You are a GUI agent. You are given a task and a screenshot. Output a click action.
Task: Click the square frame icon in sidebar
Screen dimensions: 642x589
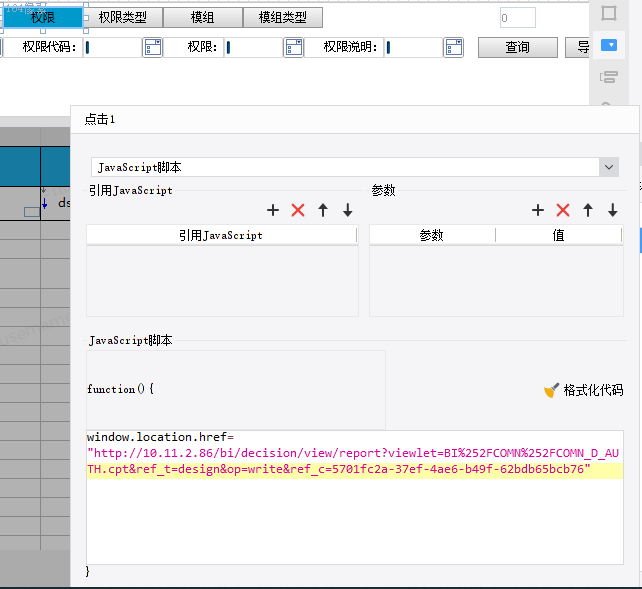(609, 13)
